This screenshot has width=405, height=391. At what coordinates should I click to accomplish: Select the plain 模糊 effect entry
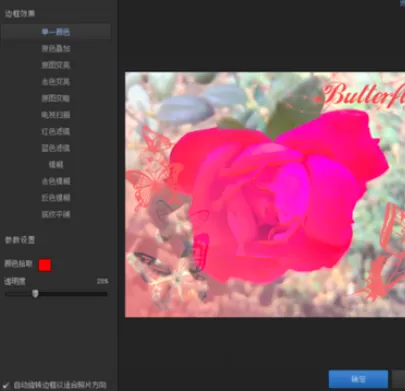(56, 165)
